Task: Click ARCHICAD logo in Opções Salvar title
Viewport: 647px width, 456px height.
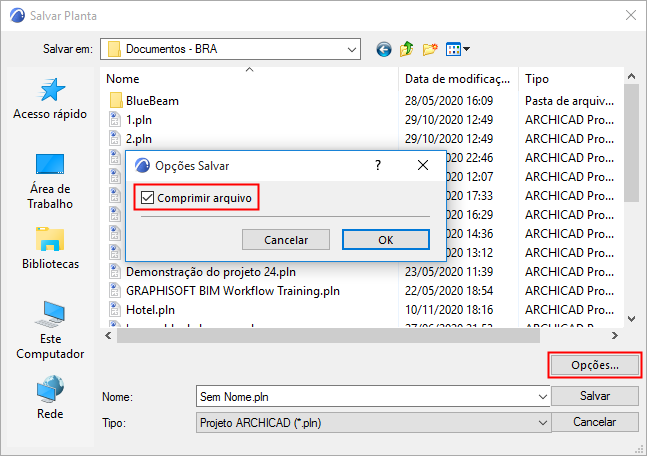Action: (142, 165)
